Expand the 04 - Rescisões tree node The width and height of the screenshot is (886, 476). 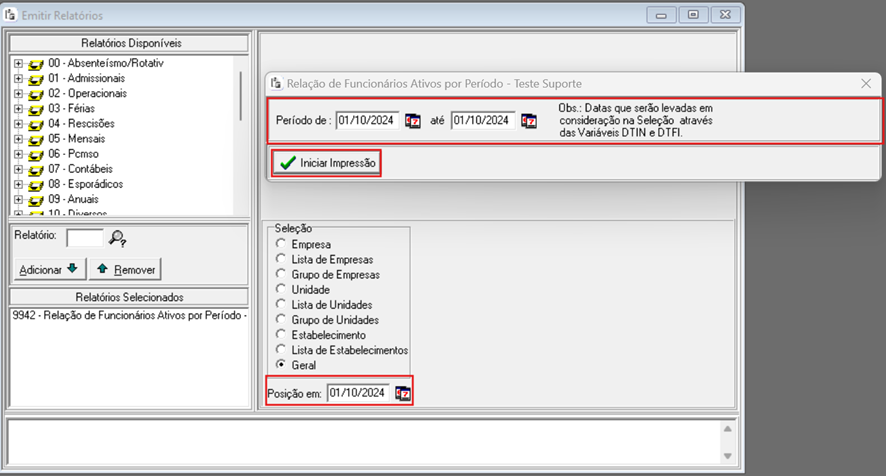coord(18,124)
